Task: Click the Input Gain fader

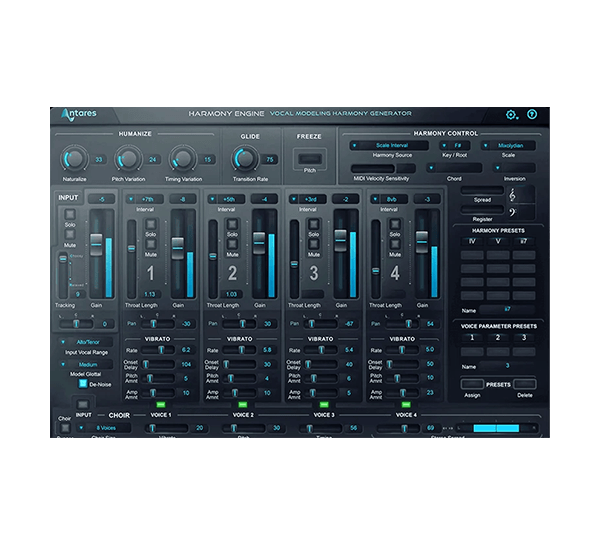Action: tap(96, 245)
